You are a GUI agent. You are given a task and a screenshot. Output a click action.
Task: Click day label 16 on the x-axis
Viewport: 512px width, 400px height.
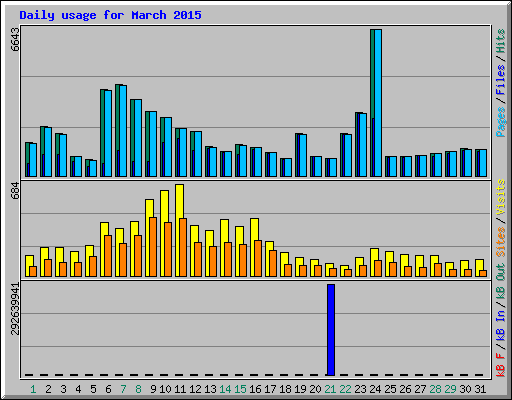[x=255, y=389]
